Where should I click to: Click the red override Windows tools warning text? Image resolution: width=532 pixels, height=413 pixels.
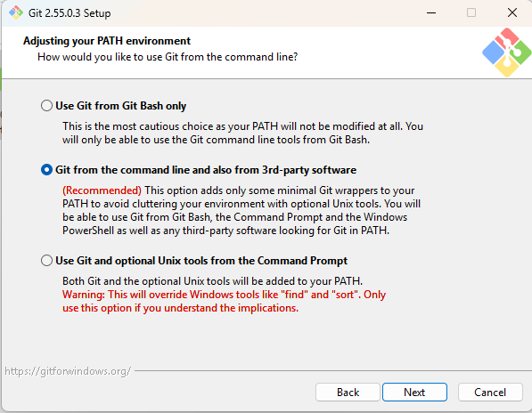(224, 301)
